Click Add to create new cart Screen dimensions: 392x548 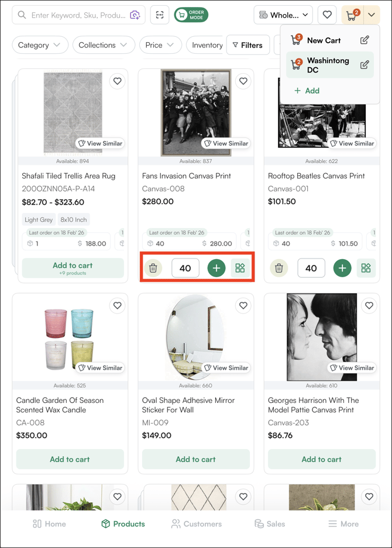click(307, 91)
